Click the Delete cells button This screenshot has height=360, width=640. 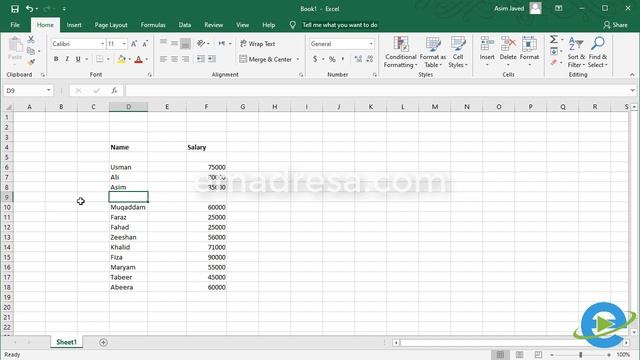coord(508,52)
